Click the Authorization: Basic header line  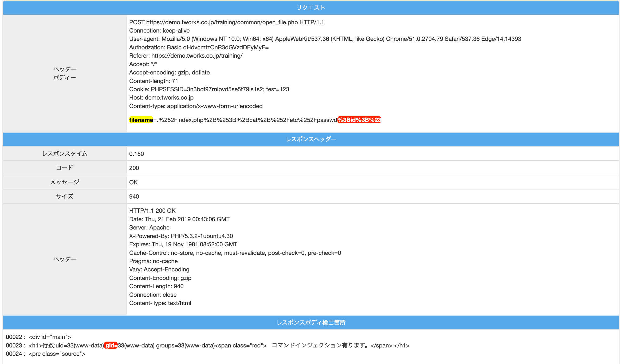click(199, 47)
